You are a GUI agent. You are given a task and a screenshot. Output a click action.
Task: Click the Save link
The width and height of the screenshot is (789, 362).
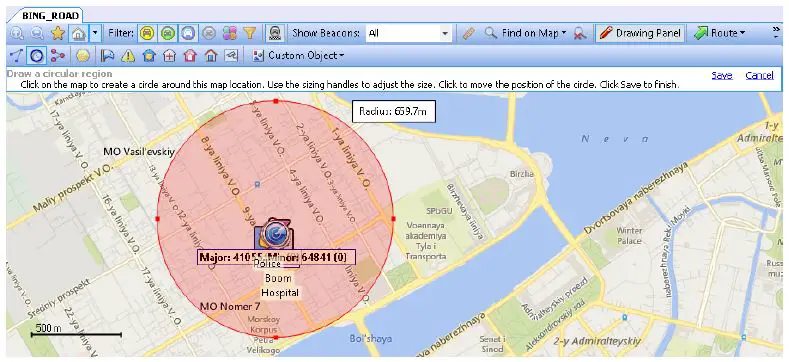tap(722, 75)
